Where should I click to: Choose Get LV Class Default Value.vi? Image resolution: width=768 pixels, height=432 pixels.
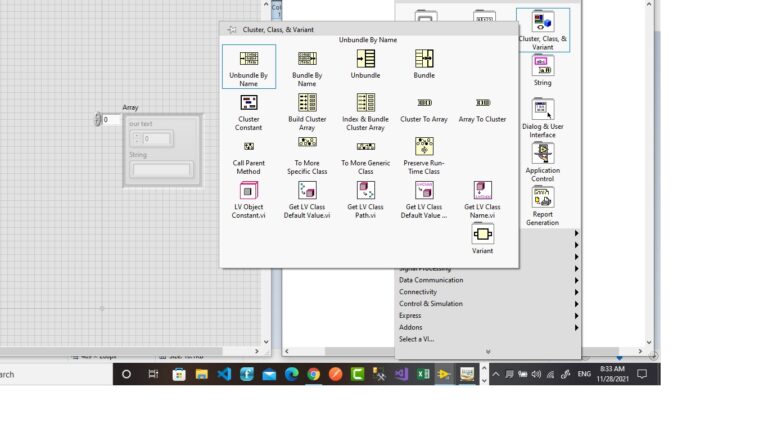[307, 200]
